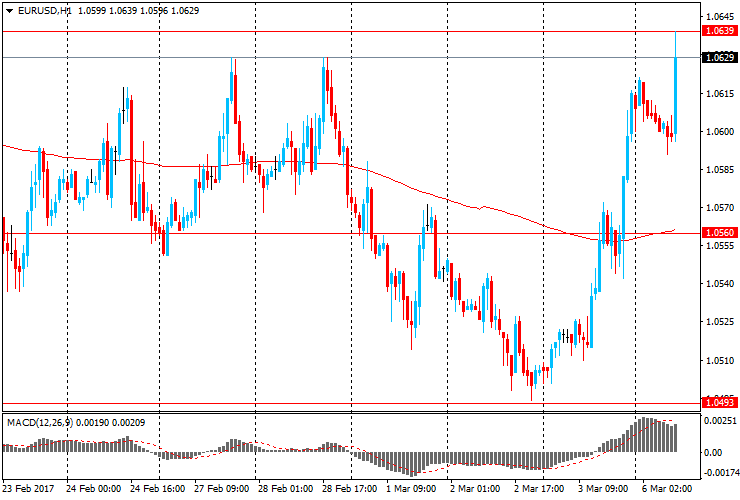Viewport: 740px width, 500px height.
Task: Click the 1.0615 price scale value
Action: tap(720, 93)
